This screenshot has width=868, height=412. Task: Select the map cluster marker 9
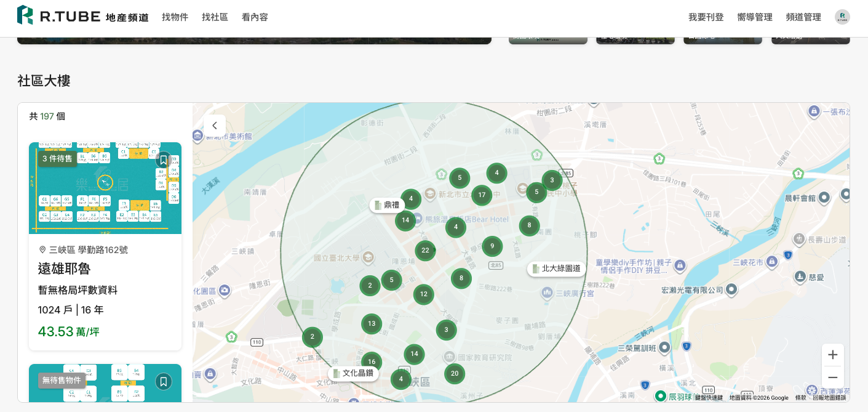coord(492,246)
